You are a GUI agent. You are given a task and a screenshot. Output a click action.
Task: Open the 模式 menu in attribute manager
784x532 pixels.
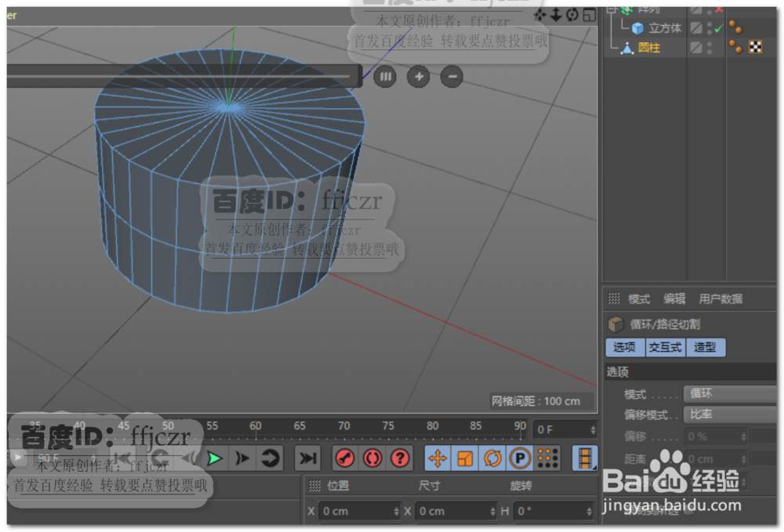639,299
